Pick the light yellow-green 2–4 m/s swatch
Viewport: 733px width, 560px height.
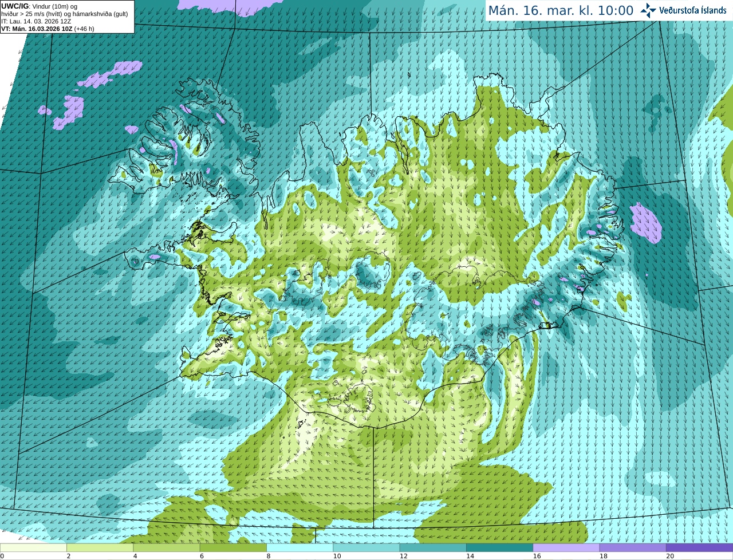pos(100,547)
